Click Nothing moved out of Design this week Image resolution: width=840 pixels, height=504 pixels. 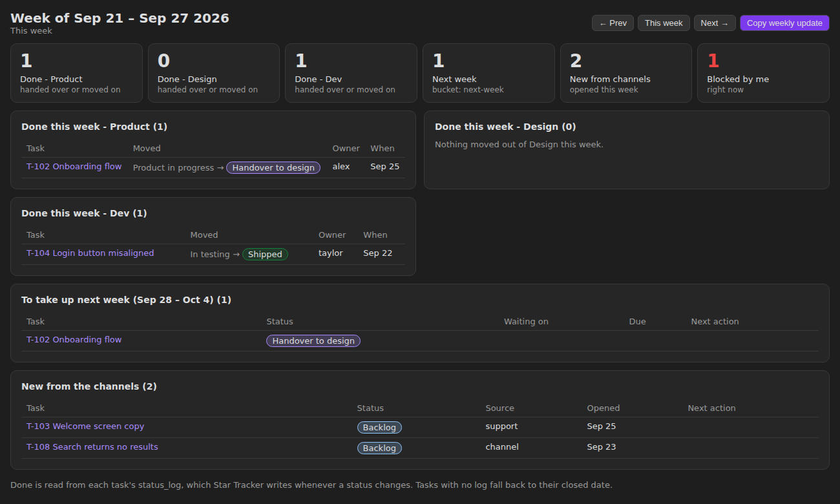pos(519,145)
